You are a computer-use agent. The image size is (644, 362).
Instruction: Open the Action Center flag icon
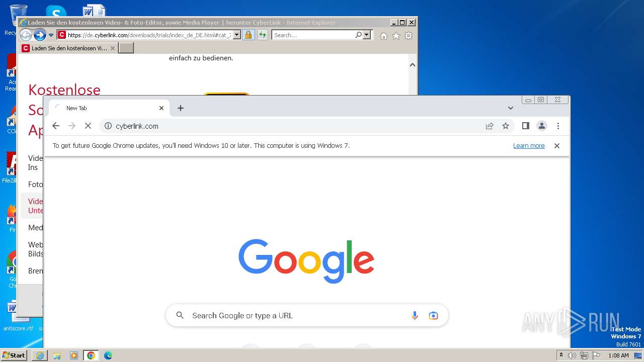[x=596, y=355]
